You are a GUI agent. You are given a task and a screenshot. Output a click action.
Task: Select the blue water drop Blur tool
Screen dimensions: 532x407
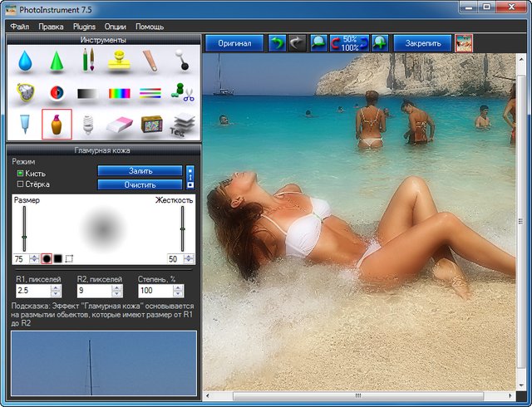click(x=24, y=61)
